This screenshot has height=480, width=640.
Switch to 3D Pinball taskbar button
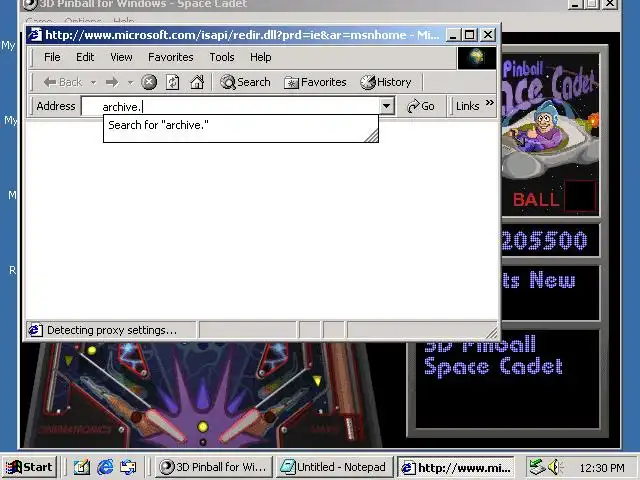(213, 467)
